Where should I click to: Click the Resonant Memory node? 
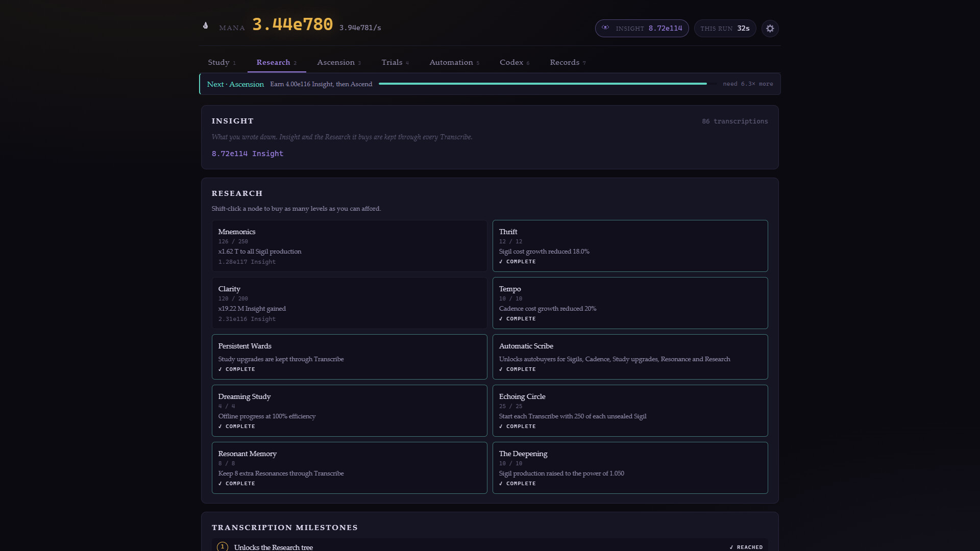[x=350, y=468]
